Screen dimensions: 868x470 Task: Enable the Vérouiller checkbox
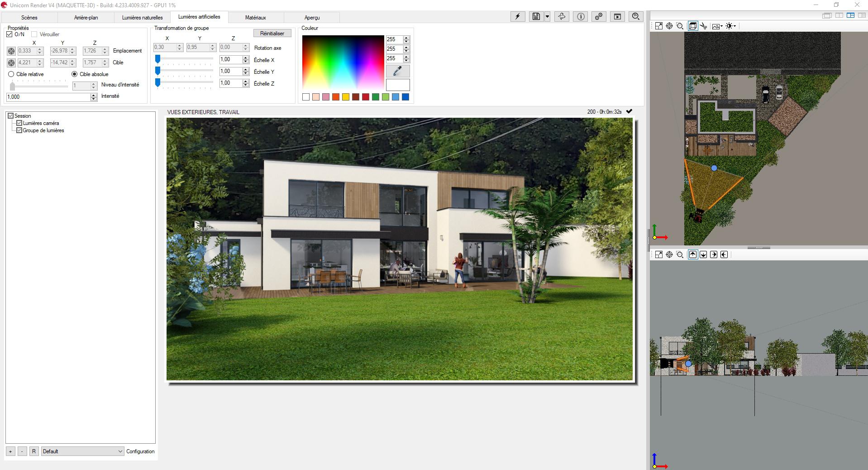pyautogui.click(x=34, y=34)
